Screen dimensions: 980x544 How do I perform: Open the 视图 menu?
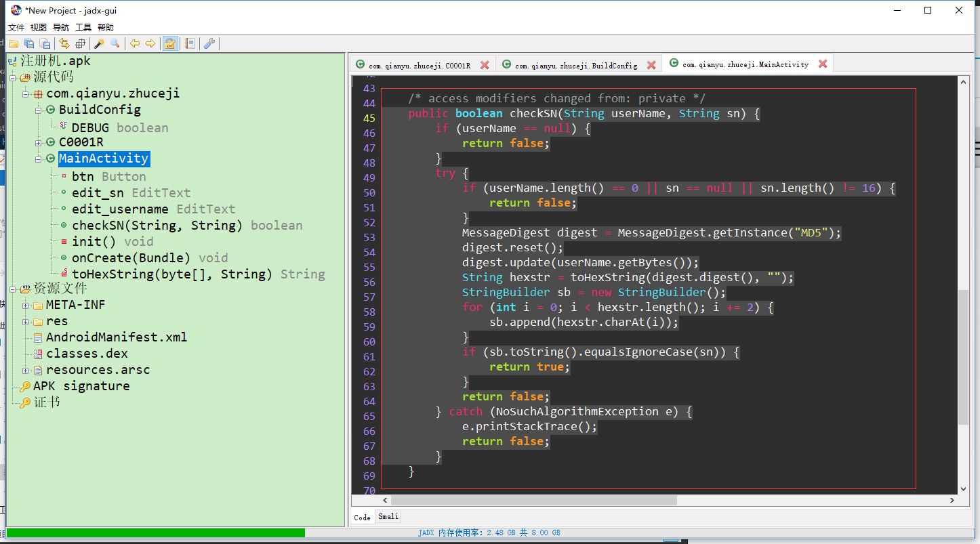coord(39,28)
